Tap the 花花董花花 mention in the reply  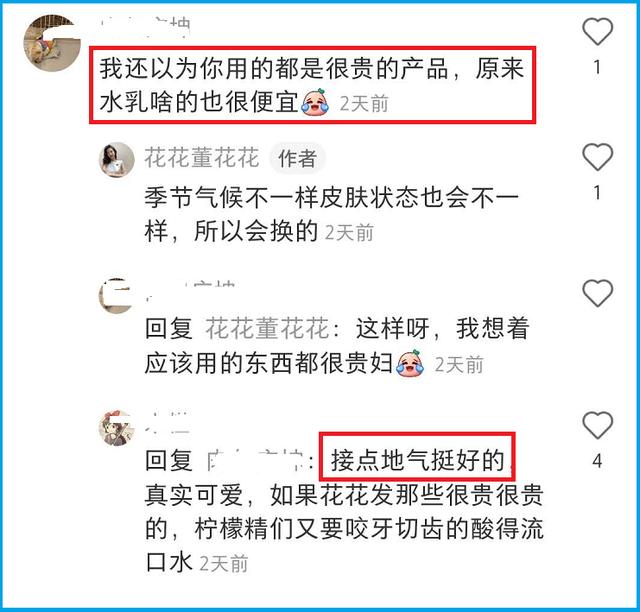267,329
